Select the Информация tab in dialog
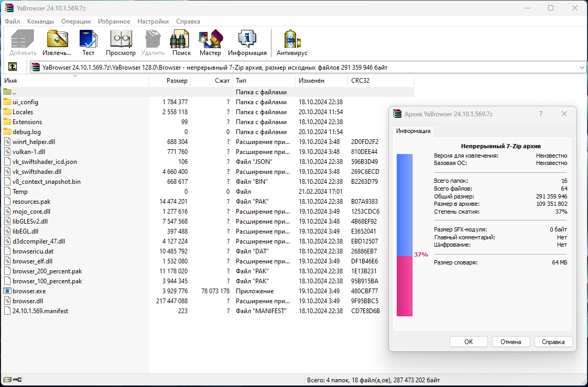588x387 pixels. (x=413, y=131)
